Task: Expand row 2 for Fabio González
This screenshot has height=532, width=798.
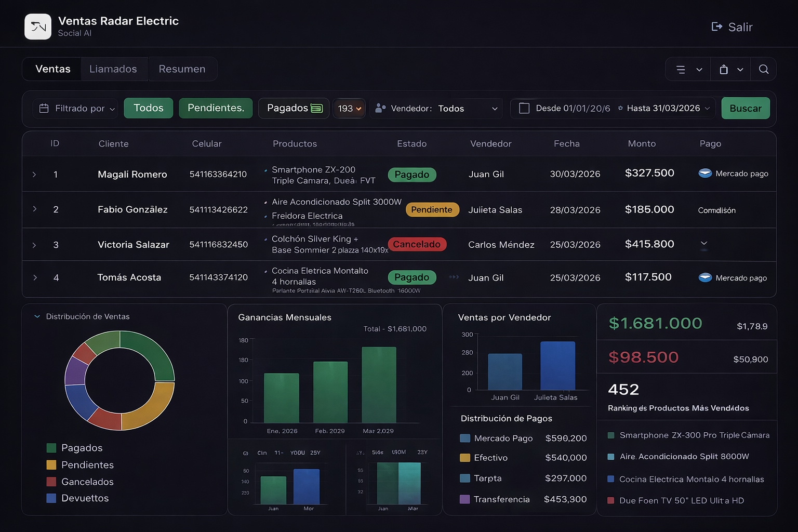Action: point(35,209)
